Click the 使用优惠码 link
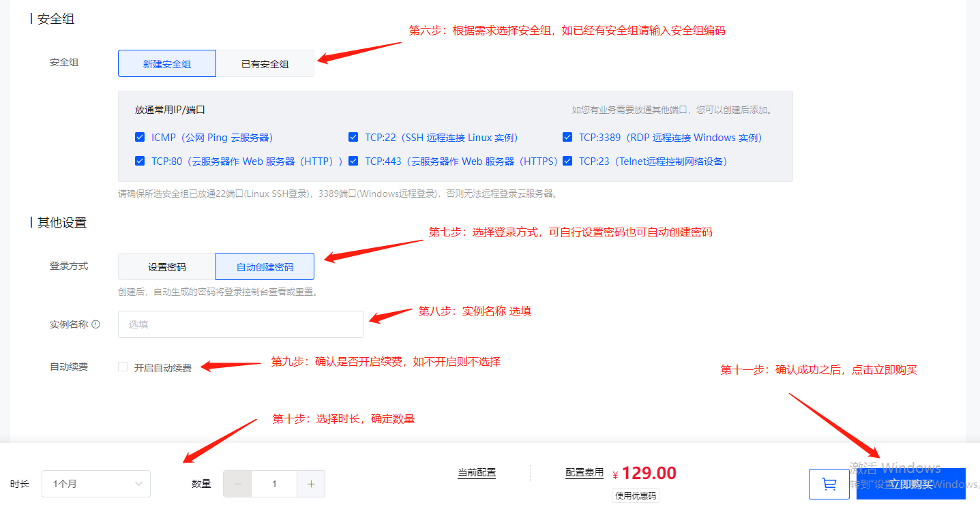The width and height of the screenshot is (980, 524). pos(636,496)
